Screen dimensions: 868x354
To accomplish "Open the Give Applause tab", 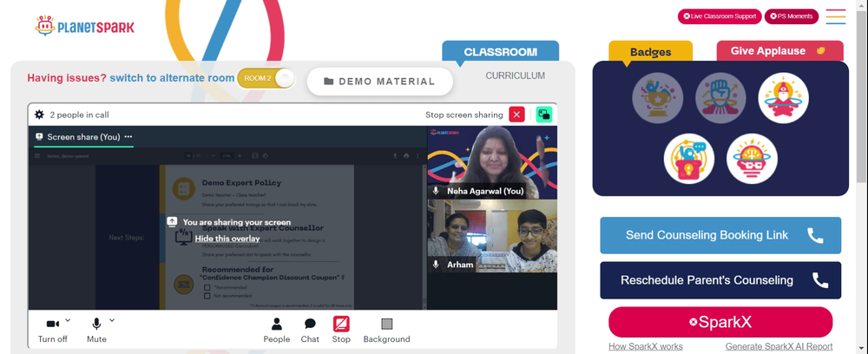I will [780, 51].
